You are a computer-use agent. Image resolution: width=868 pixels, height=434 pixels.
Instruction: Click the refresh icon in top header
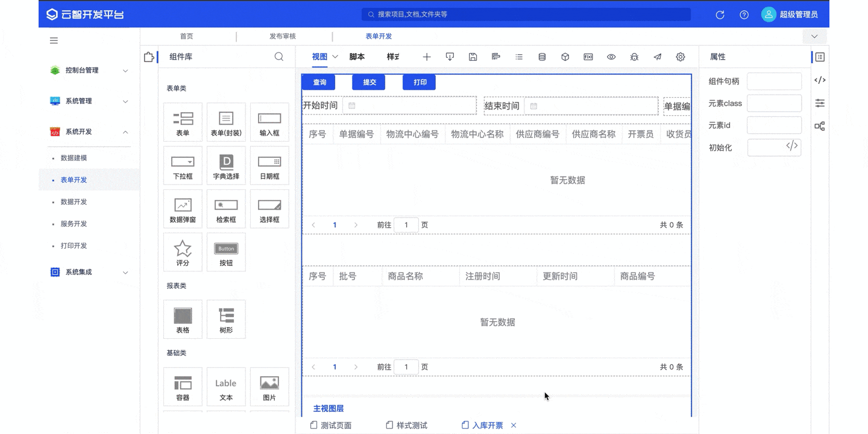[x=720, y=14]
